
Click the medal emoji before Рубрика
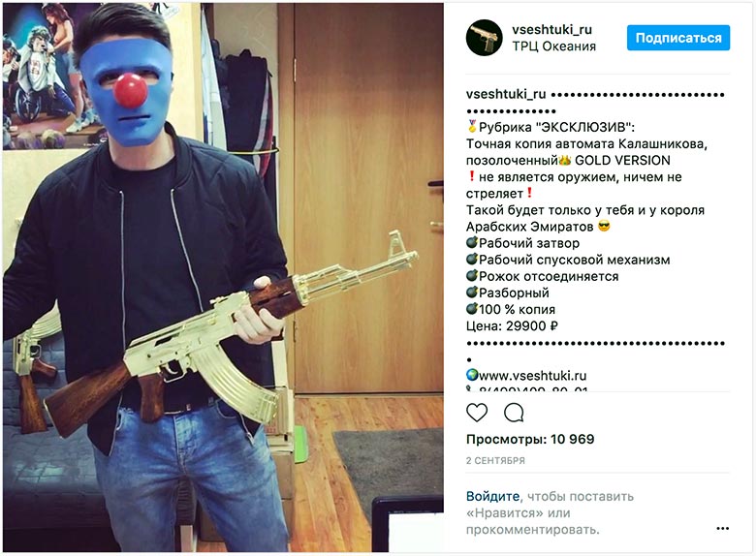(x=472, y=127)
